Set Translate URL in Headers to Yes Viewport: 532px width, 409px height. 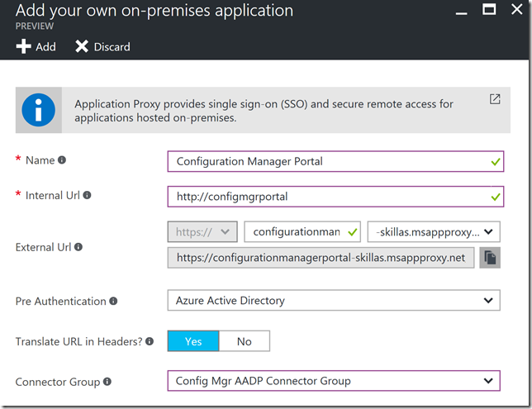(193, 341)
